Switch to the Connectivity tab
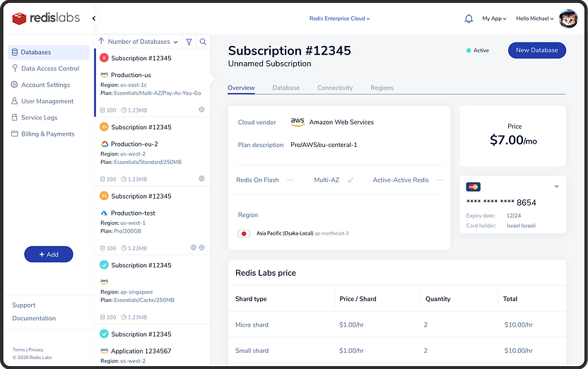This screenshot has height=369, width=588. [335, 88]
